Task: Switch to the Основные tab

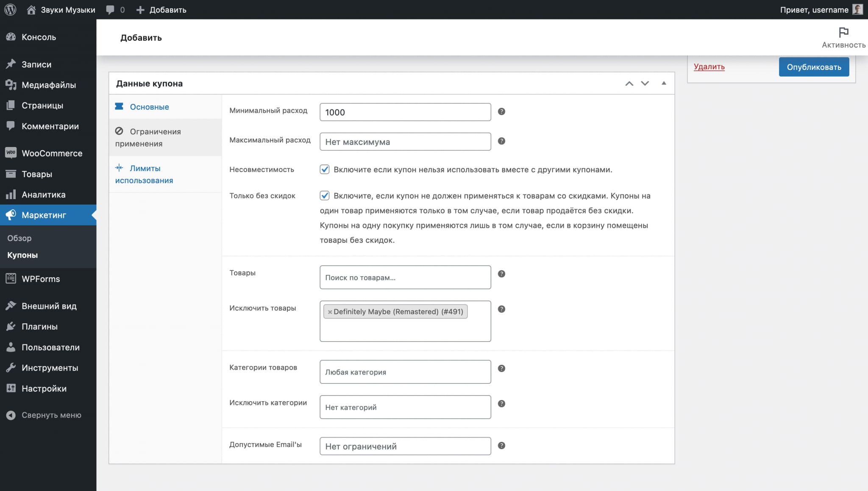Action: [x=165, y=107]
